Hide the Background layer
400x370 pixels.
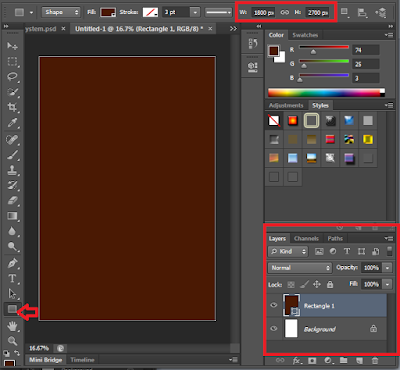pyautogui.click(x=274, y=328)
